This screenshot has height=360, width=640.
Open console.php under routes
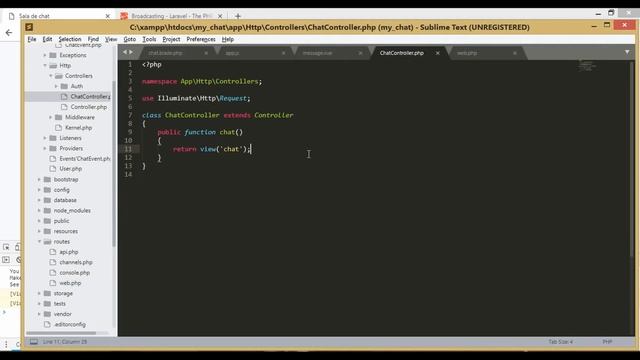tap(75, 273)
